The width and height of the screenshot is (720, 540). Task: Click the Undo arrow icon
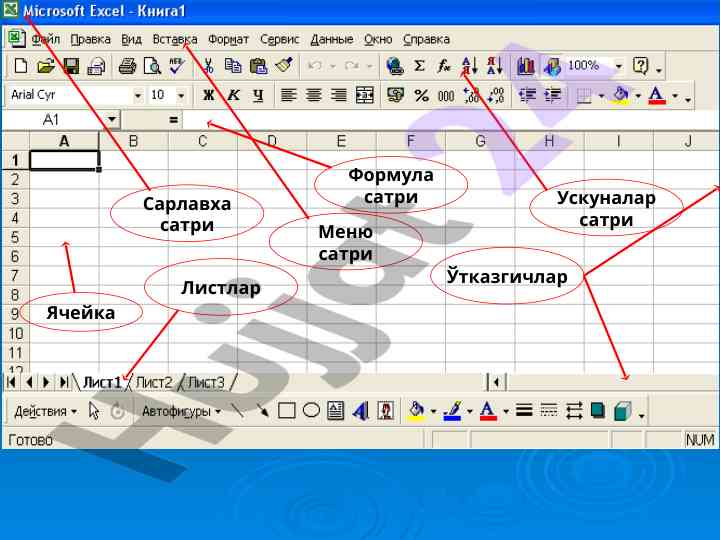pyautogui.click(x=315, y=66)
